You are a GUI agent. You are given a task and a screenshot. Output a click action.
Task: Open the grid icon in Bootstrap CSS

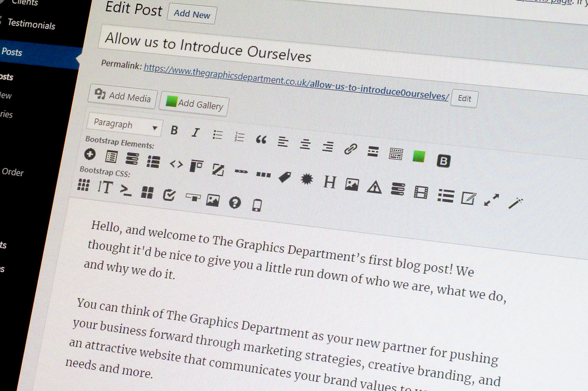(x=84, y=185)
